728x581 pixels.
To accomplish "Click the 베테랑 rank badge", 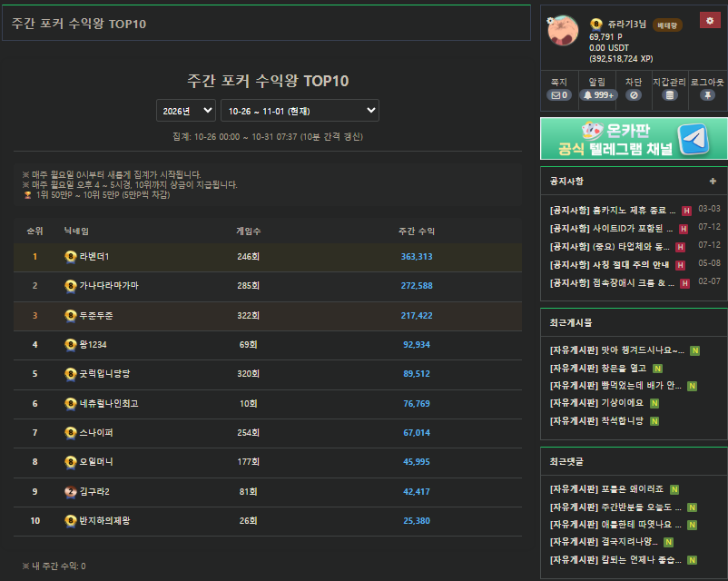I will [x=667, y=25].
